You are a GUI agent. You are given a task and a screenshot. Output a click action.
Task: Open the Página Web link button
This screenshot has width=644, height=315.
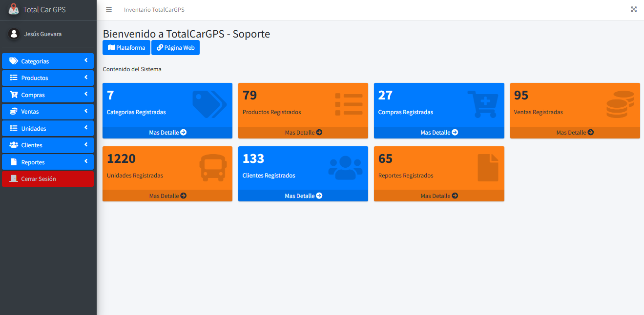pyautogui.click(x=175, y=48)
